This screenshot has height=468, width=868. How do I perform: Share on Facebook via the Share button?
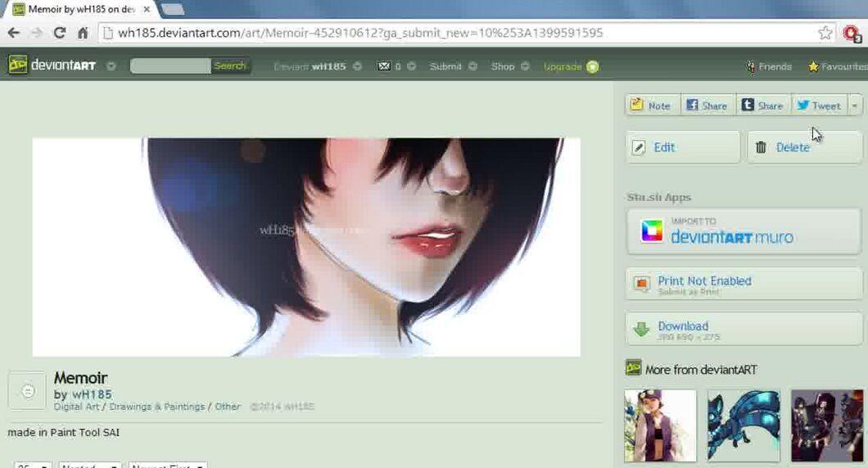tap(708, 105)
